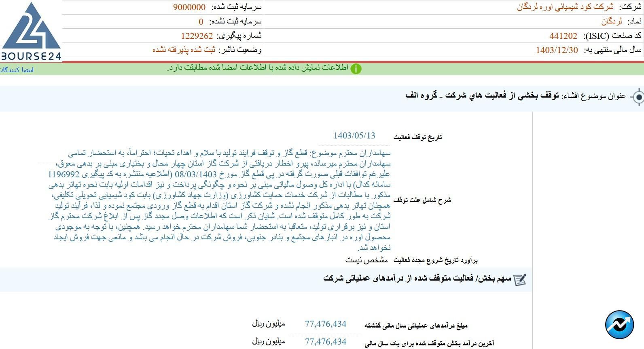The width and height of the screenshot is (644, 349).
Task: Click stopped segment's latest annual revenue amount
Action: [x=326, y=342]
